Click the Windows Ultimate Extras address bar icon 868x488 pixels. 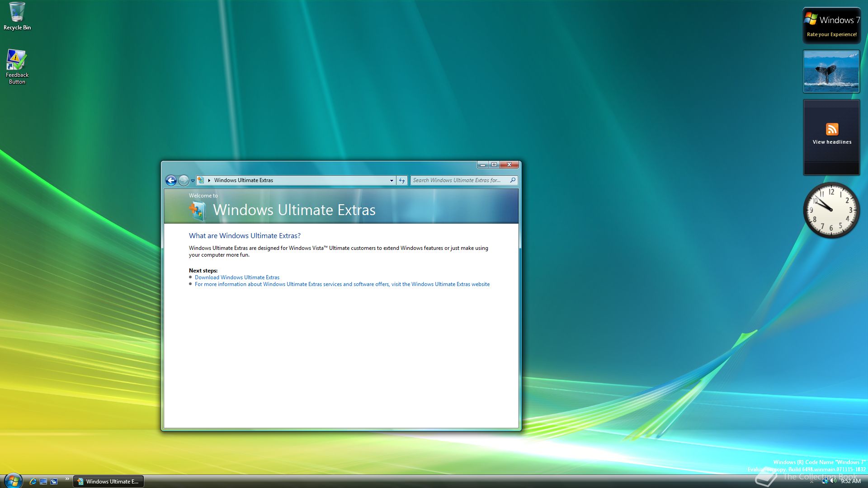click(x=201, y=180)
